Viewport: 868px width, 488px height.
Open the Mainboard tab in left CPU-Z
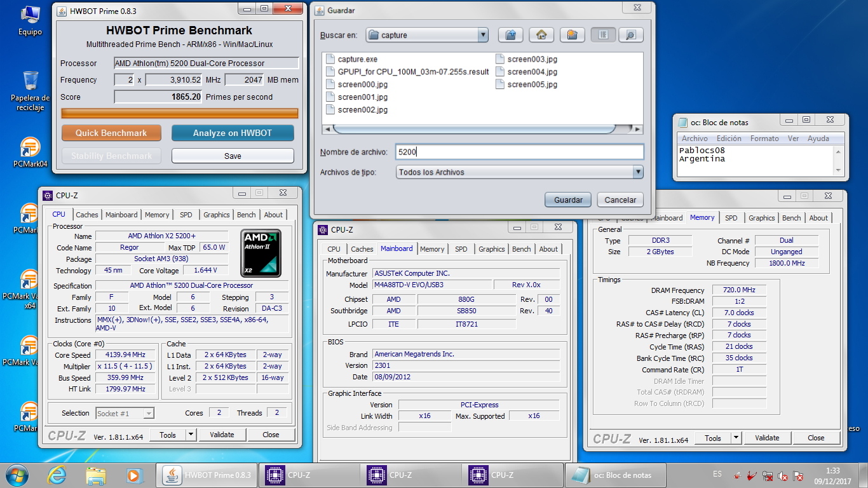tap(121, 215)
